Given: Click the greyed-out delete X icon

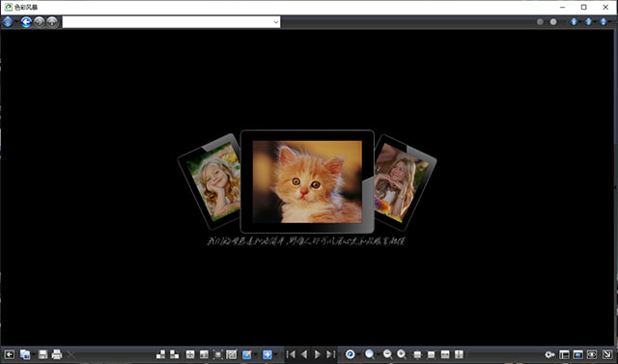Looking at the screenshot, I should click(x=70, y=355).
